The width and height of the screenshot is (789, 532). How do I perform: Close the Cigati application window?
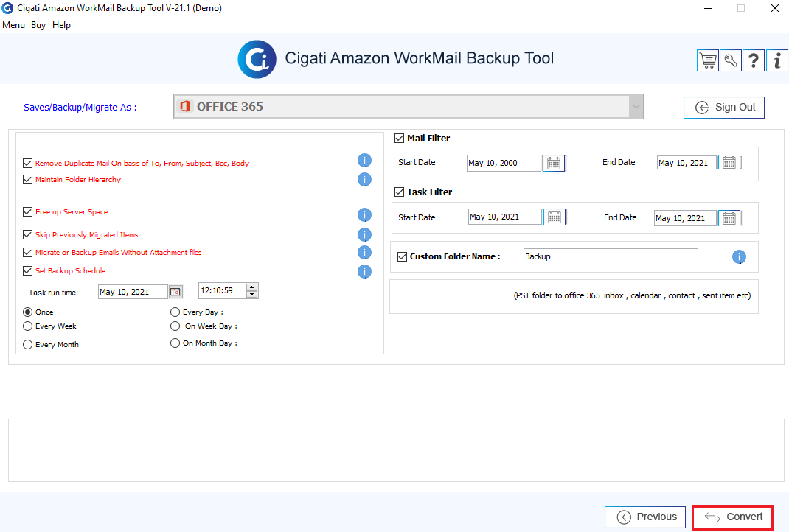click(775, 8)
